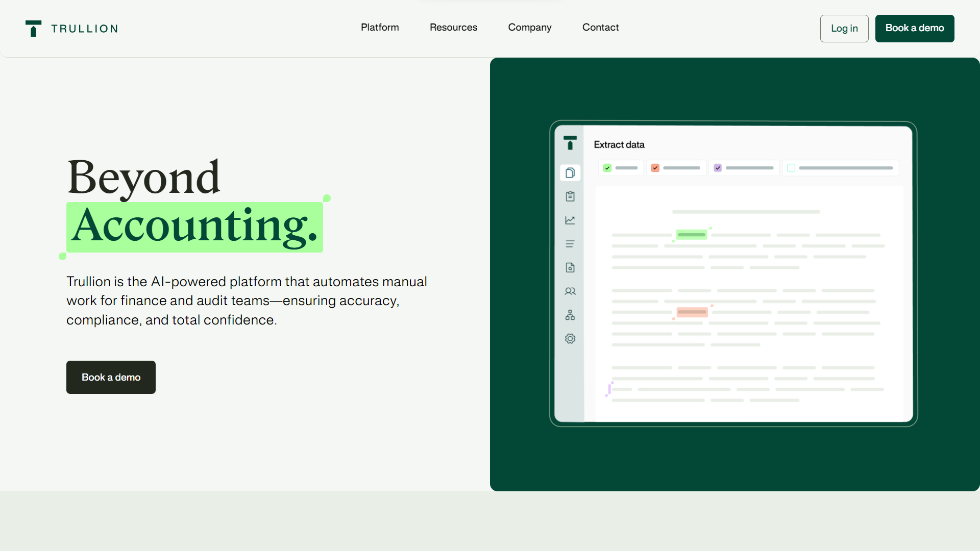Click the highlighted Accounting. headline
Screen dimensions: 980x551
pyautogui.click(x=194, y=227)
